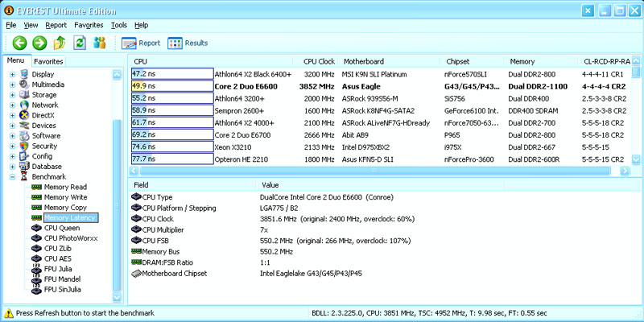The image size is (644, 322).
Task: Select the Software icon in tree
Action: [24, 136]
